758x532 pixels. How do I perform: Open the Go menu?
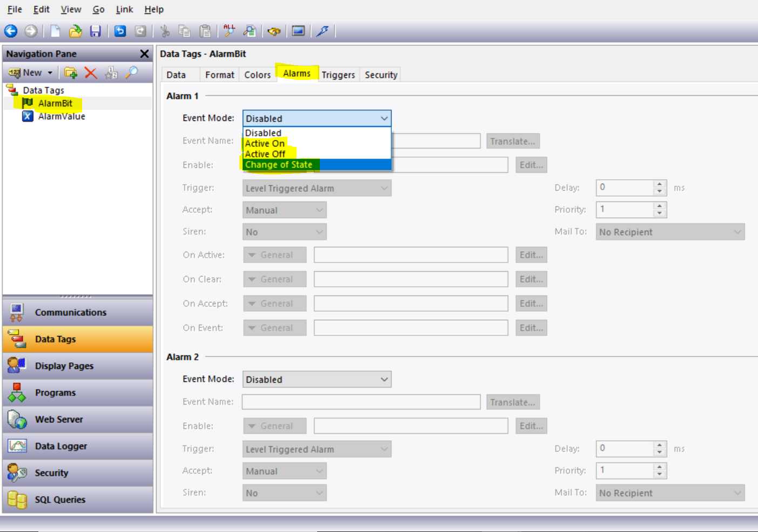point(98,9)
